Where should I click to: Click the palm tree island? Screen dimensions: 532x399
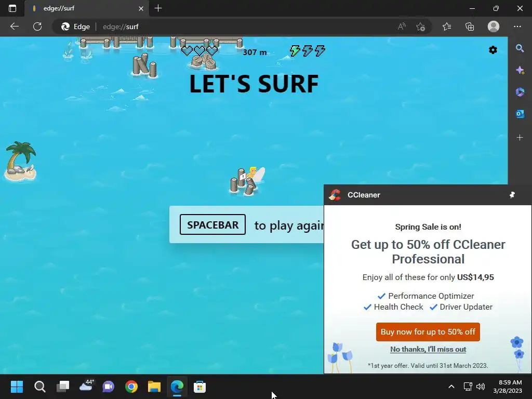[x=20, y=161]
